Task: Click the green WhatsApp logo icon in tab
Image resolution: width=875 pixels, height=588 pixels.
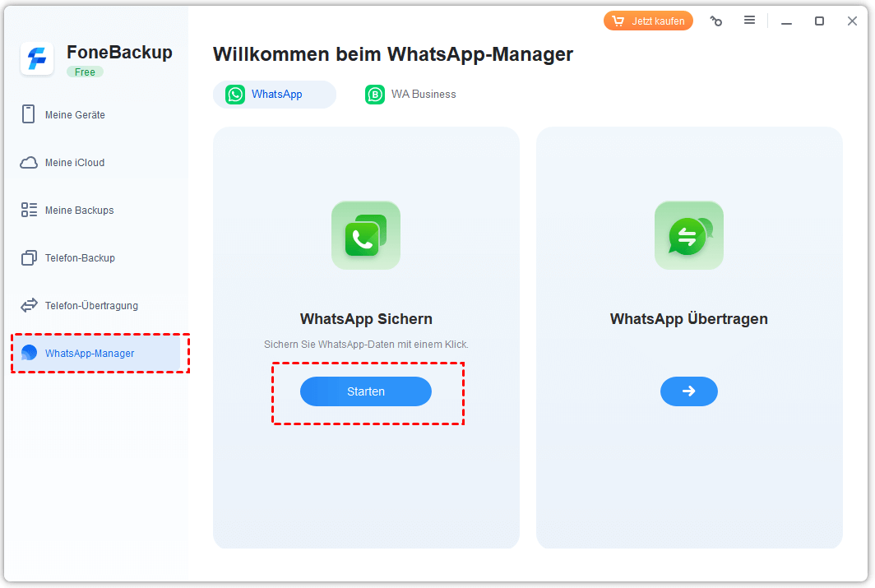Action: pos(235,95)
